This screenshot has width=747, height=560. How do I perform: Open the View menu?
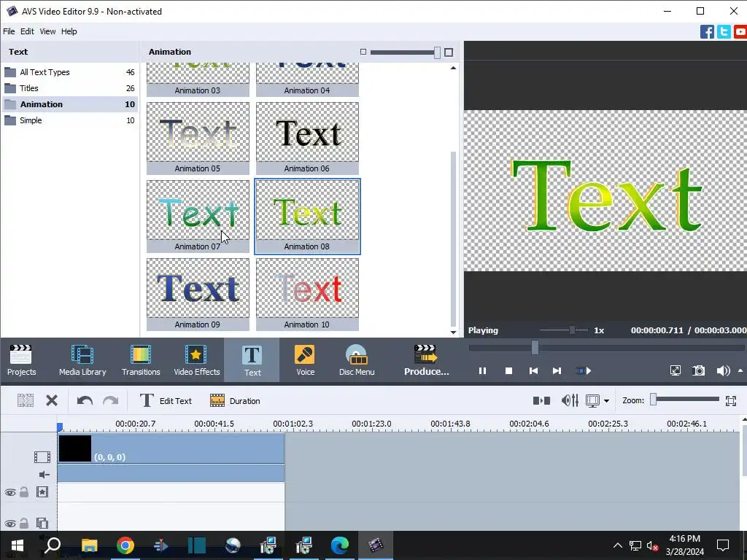tap(47, 31)
